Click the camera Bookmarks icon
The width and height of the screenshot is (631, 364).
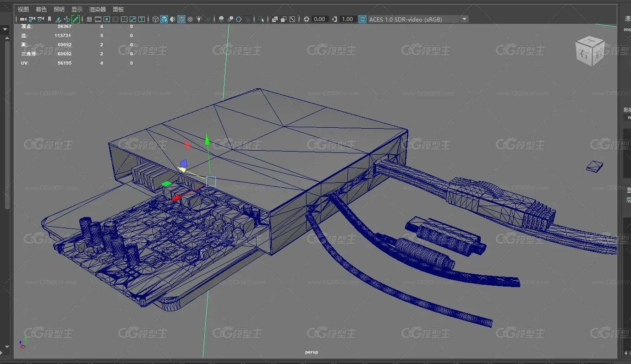point(49,19)
